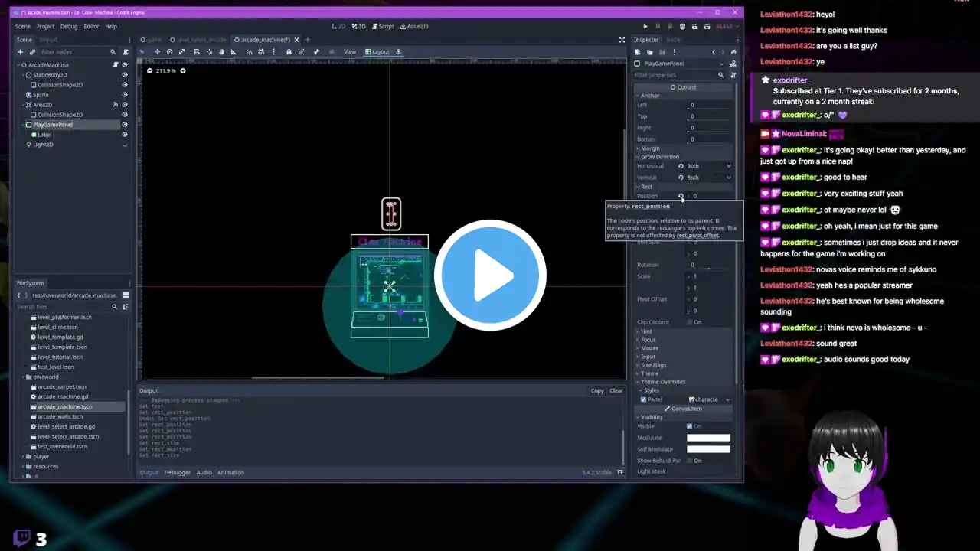Select the Move mode tool in viewport toolbar
This screenshot has height=551, width=980.
tap(157, 52)
